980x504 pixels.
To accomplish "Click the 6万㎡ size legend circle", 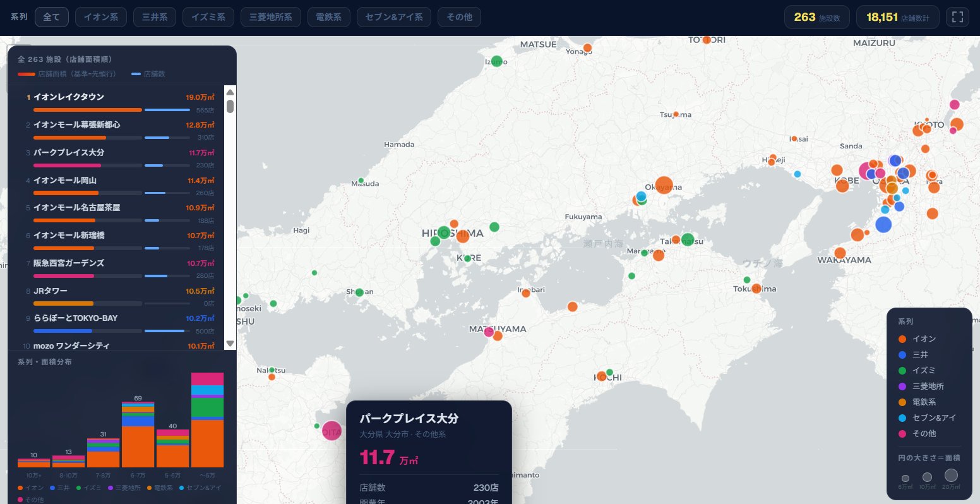I will tap(905, 479).
